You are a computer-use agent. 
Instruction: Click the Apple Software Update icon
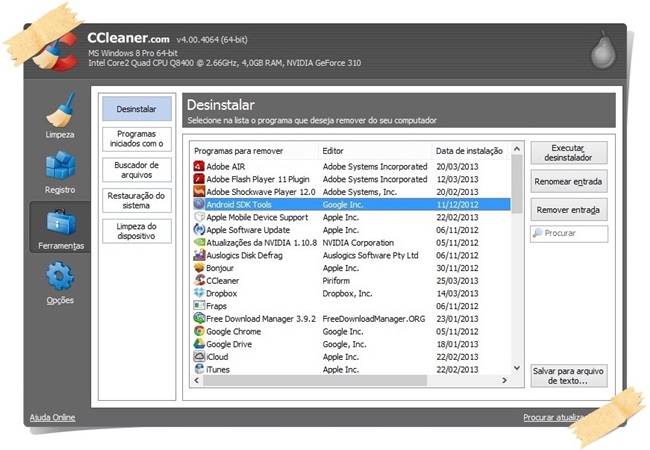coord(199,230)
